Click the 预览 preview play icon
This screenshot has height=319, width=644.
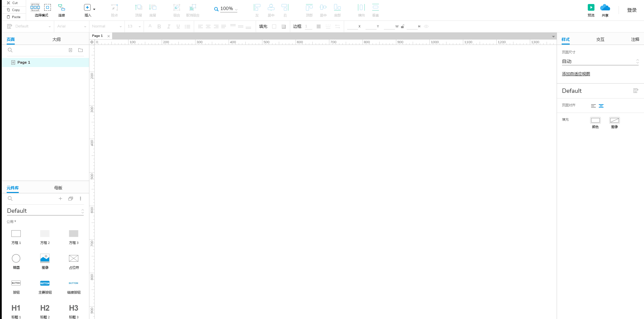tap(591, 7)
